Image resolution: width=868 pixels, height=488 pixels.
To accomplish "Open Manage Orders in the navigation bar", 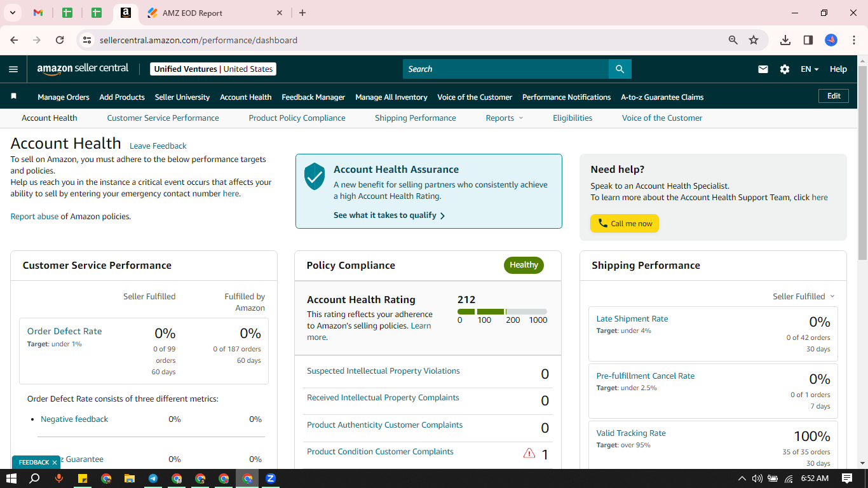I will 64,97.
